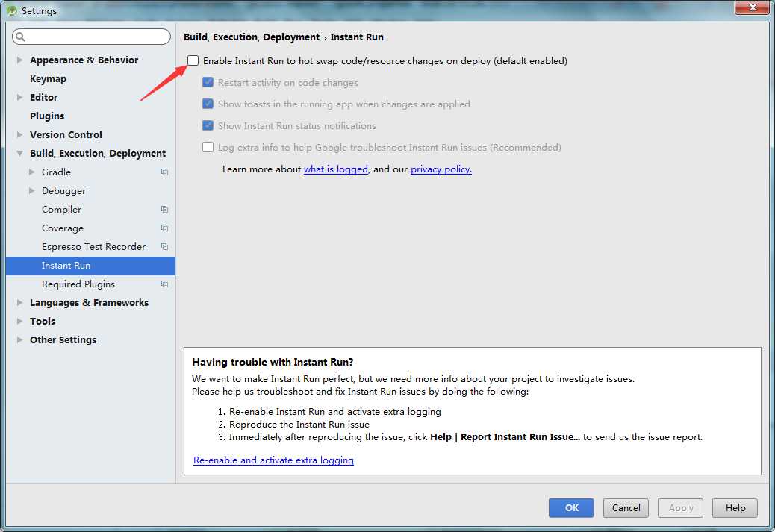
Task: Select Required Plugins in the tree
Action: pos(78,284)
